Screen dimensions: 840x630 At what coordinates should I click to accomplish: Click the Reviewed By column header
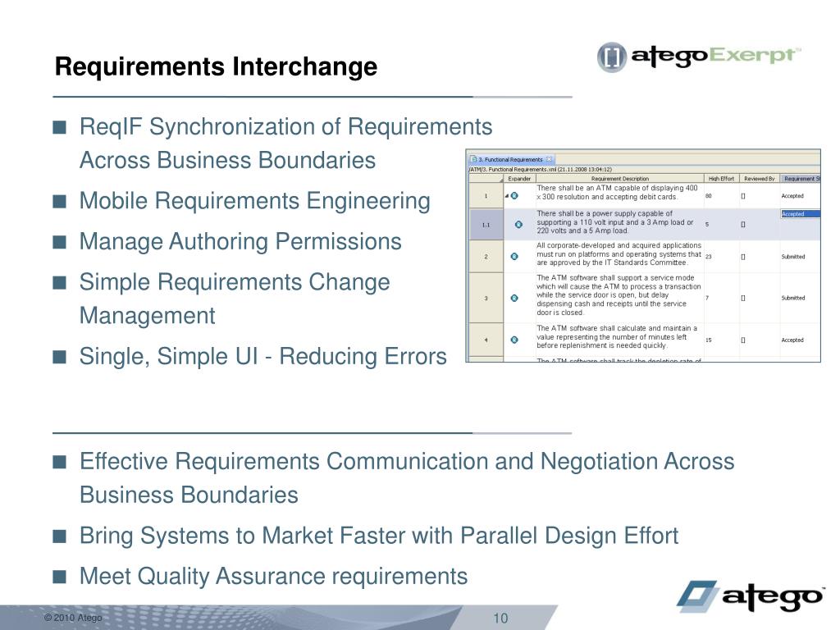click(759, 178)
